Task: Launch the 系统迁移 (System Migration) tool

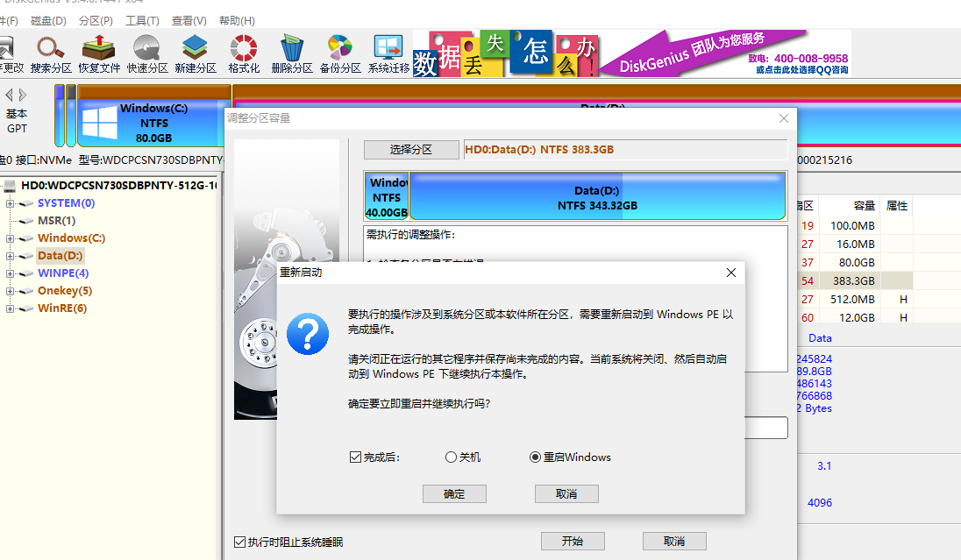Action: click(x=388, y=53)
